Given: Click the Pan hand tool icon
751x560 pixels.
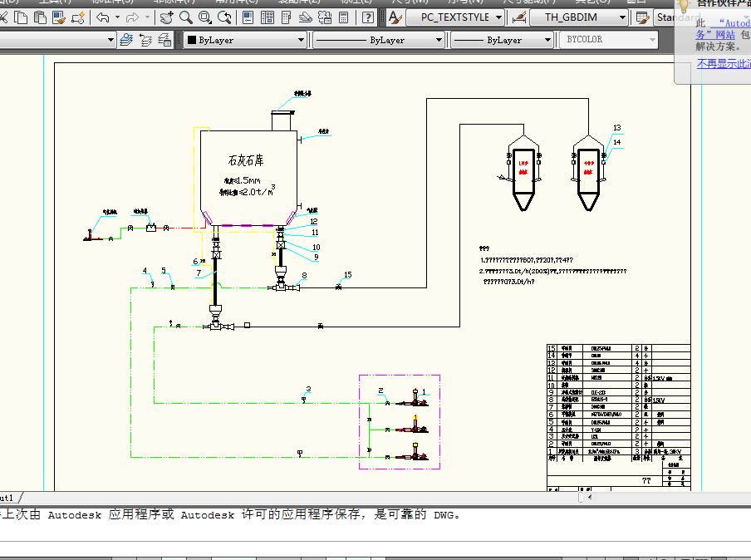Looking at the screenshot, I should pyautogui.click(x=167, y=17).
